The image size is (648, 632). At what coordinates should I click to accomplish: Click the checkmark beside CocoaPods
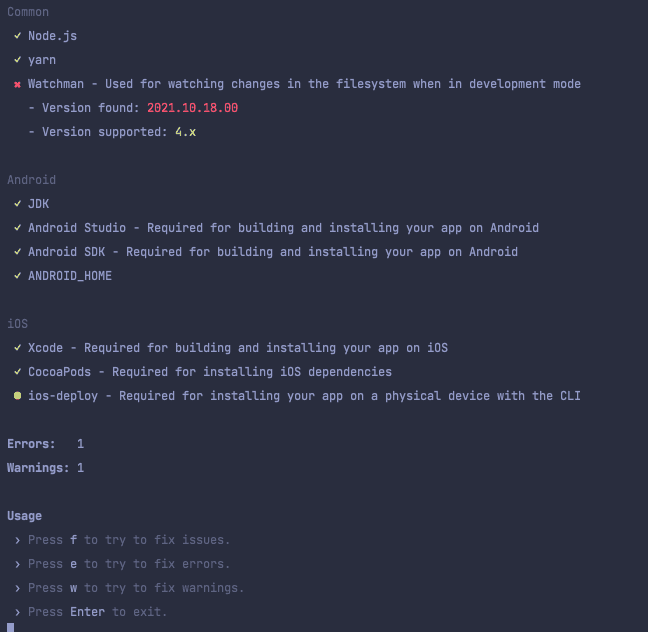(x=18, y=372)
